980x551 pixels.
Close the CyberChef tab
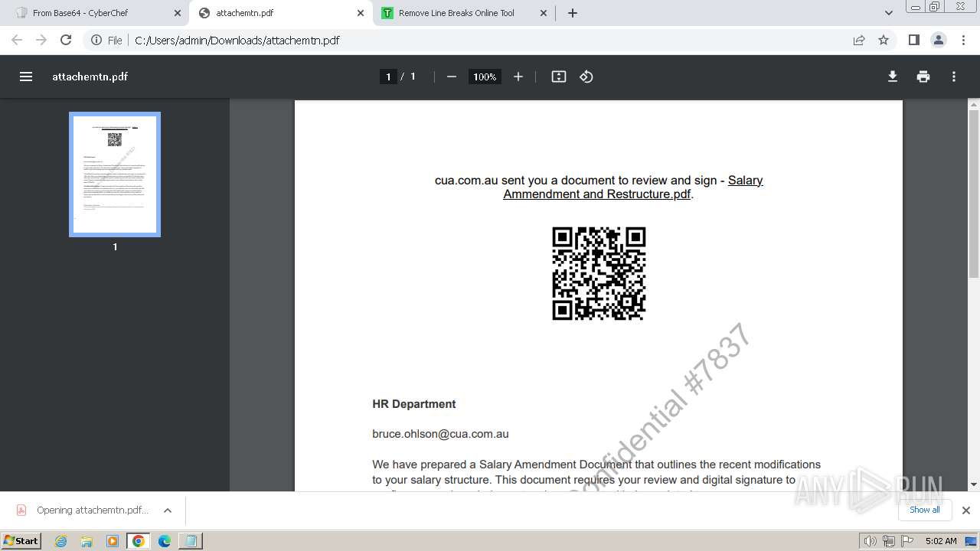(x=178, y=13)
